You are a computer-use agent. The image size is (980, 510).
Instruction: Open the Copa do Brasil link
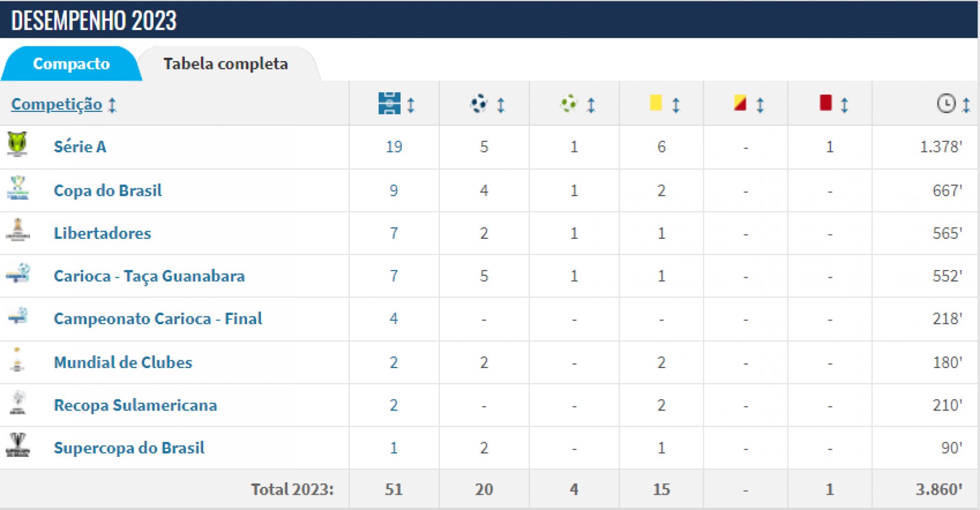pos(108,190)
